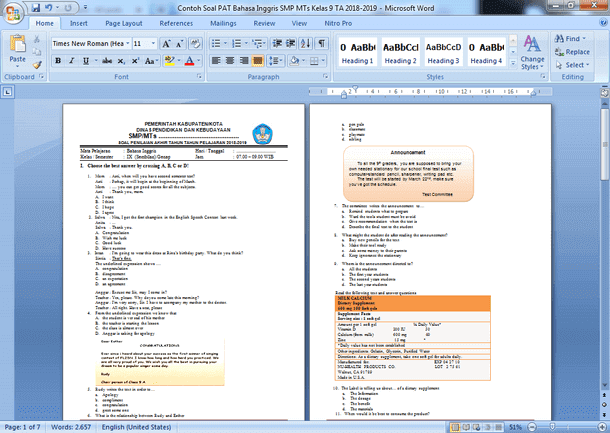This screenshot has width=610, height=433.
Task: Open the Styles pane launcher
Action: coord(543,76)
